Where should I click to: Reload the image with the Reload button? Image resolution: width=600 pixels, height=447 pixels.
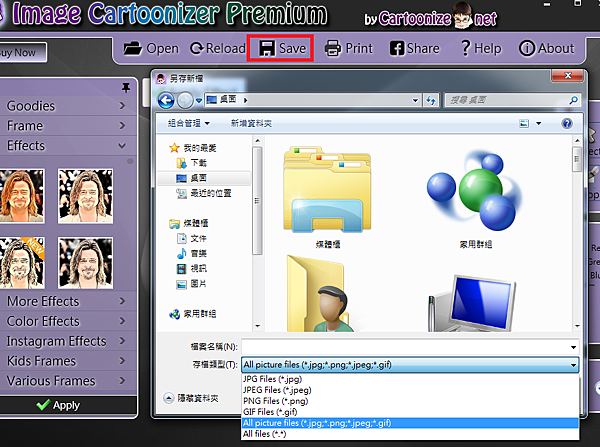(218, 49)
